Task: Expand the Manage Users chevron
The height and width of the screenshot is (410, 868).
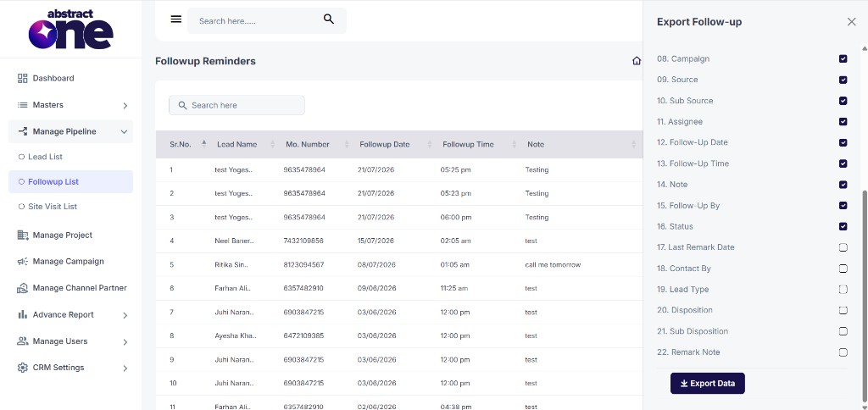Action: pyautogui.click(x=125, y=341)
